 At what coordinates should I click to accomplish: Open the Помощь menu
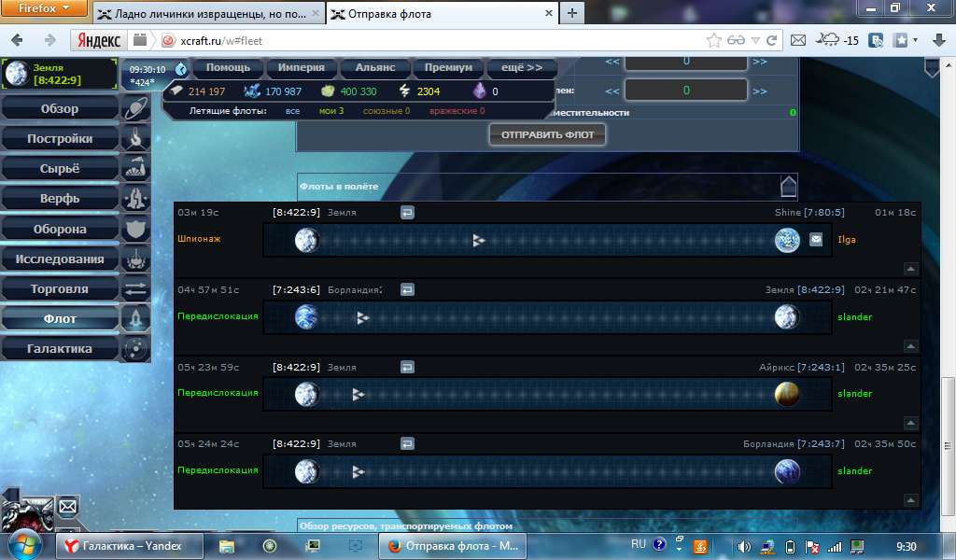pyautogui.click(x=228, y=67)
